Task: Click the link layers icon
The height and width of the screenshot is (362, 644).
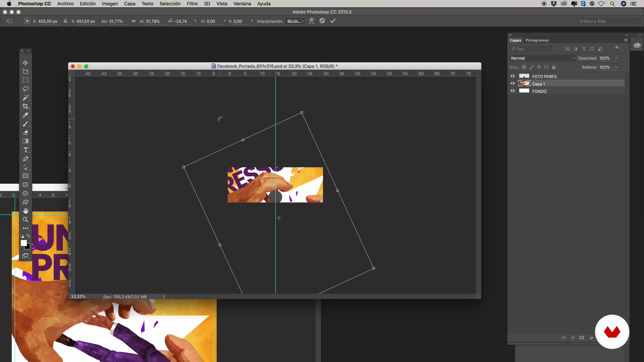Action: coord(563,338)
